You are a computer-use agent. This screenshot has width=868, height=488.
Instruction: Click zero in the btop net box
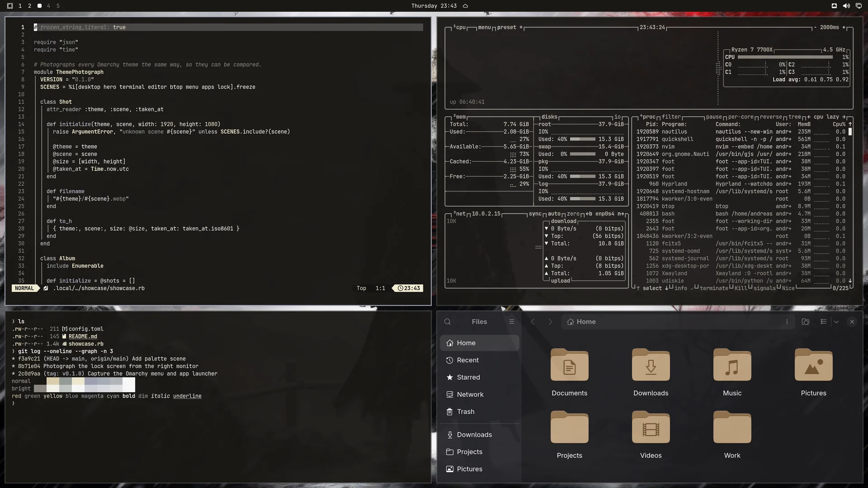(x=573, y=214)
